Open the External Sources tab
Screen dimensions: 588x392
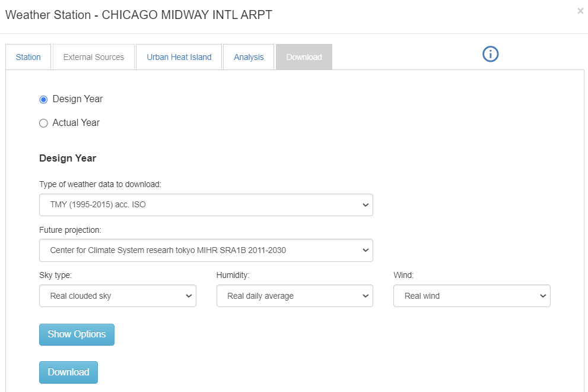pos(94,57)
